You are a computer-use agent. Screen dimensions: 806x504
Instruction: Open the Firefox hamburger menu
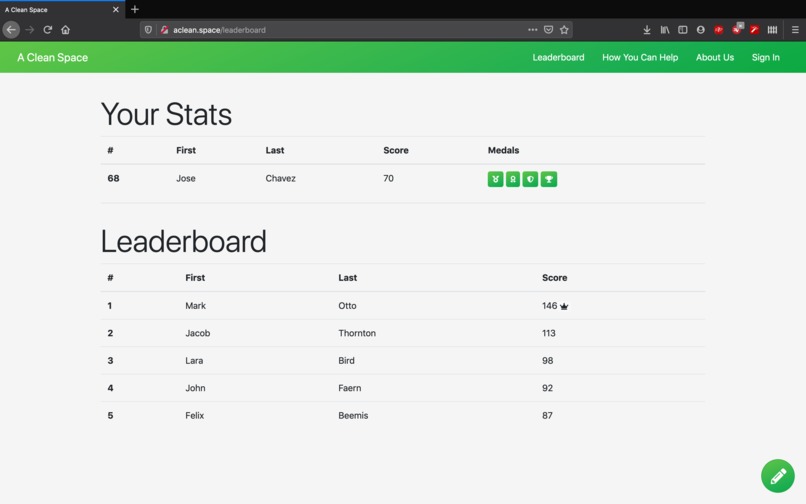(x=795, y=30)
